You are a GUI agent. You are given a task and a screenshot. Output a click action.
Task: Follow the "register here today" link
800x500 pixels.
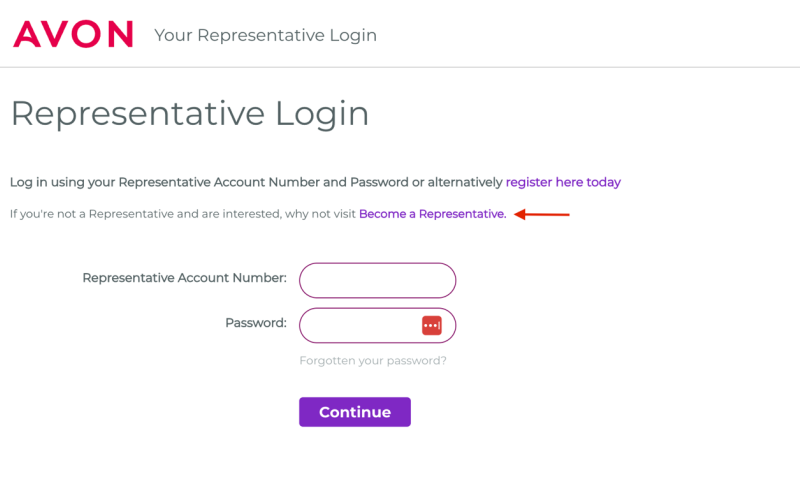[x=563, y=182]
